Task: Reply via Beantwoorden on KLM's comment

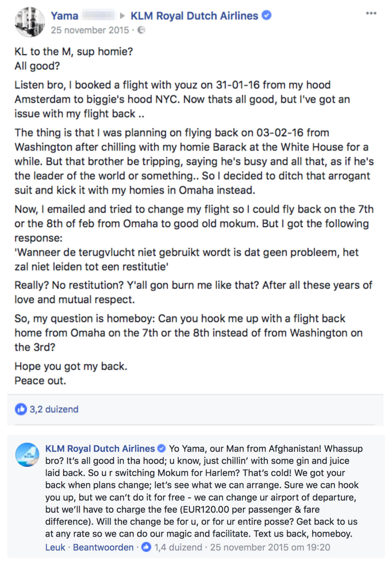Action: coord(103,547)
